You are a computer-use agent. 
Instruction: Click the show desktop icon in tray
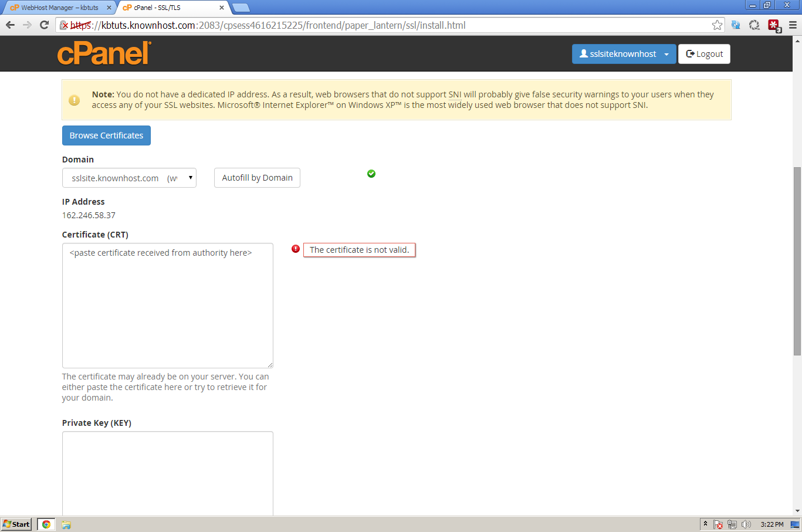[795, 524]
